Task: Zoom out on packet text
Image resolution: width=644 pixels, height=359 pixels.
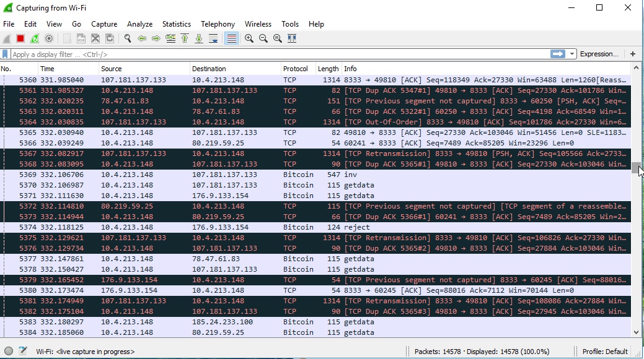Action: point(263,38)
